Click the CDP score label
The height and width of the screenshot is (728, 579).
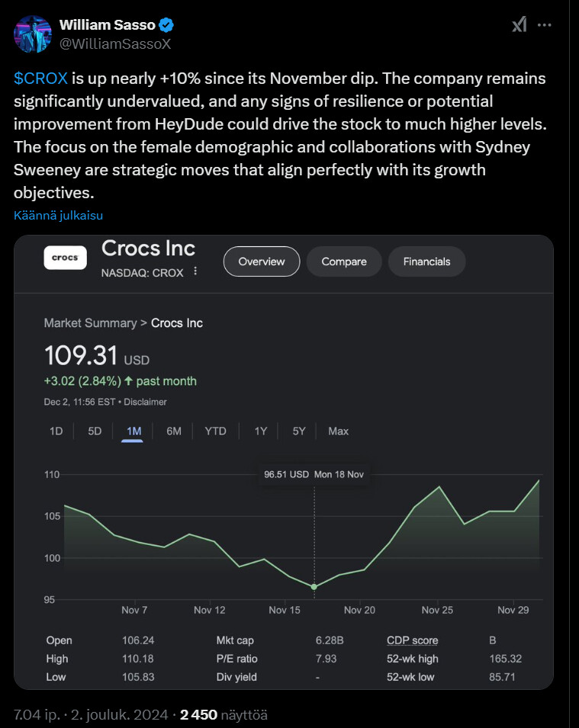tap(412, 640)
